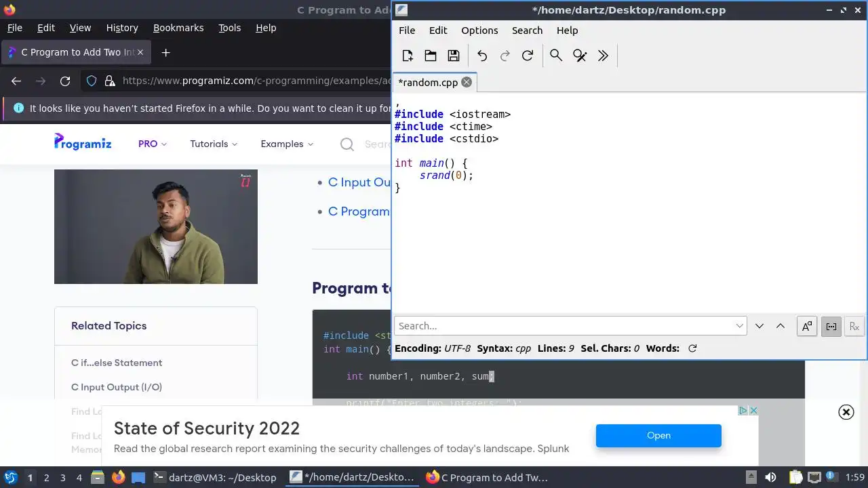The width and height of the screenshot is (868, 488).
Task: Open the editor's Search menu
Action: [x=527, y=30]
